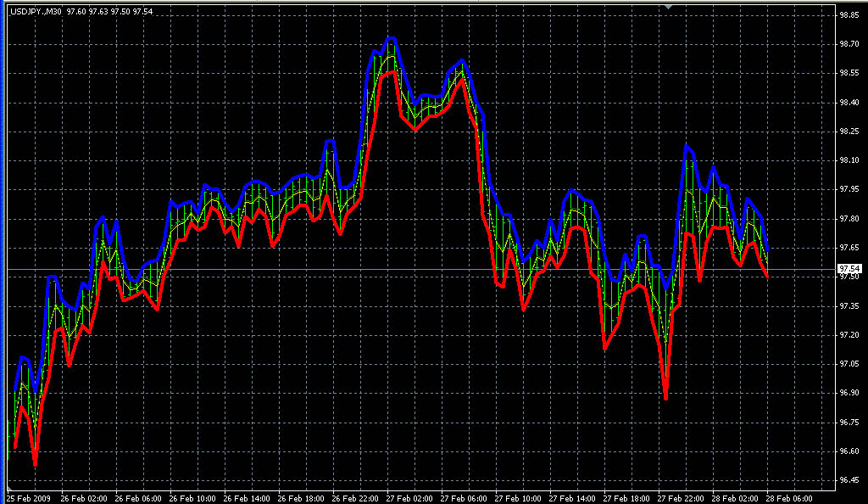Click the current price label 97.54

pos(849,269)
